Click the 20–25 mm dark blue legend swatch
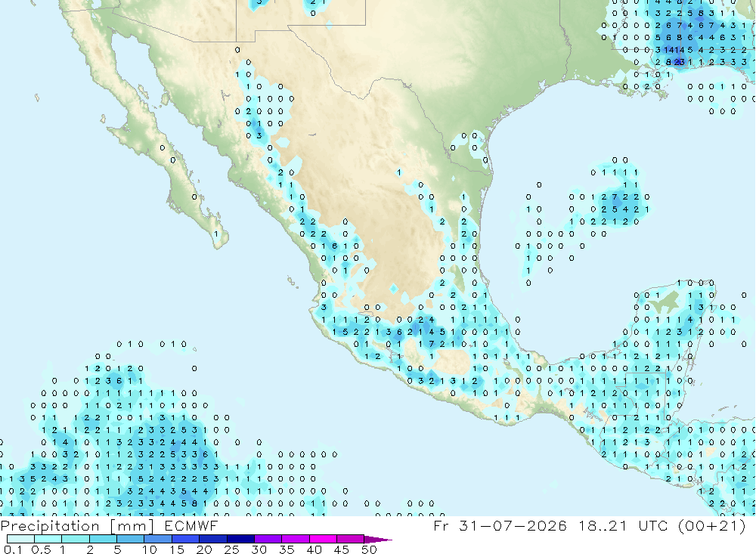 click(213, 539)
